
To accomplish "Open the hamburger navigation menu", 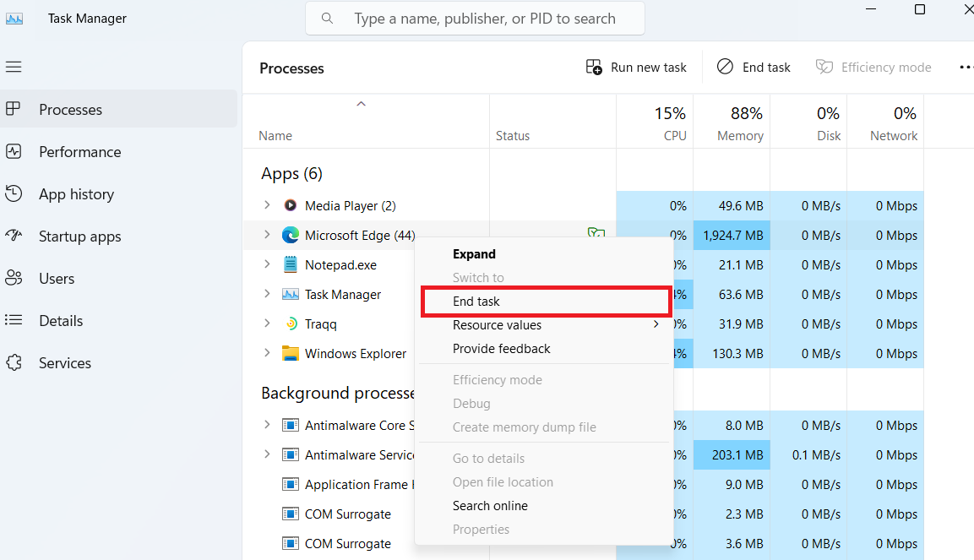I will (14, 67).
